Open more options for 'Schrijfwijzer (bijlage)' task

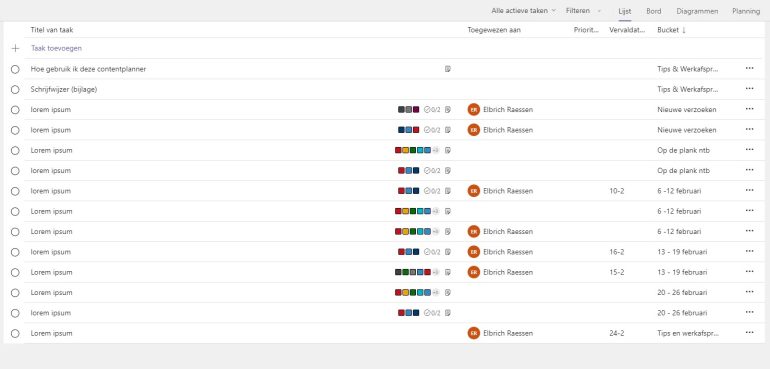click(x=749, y=89)
